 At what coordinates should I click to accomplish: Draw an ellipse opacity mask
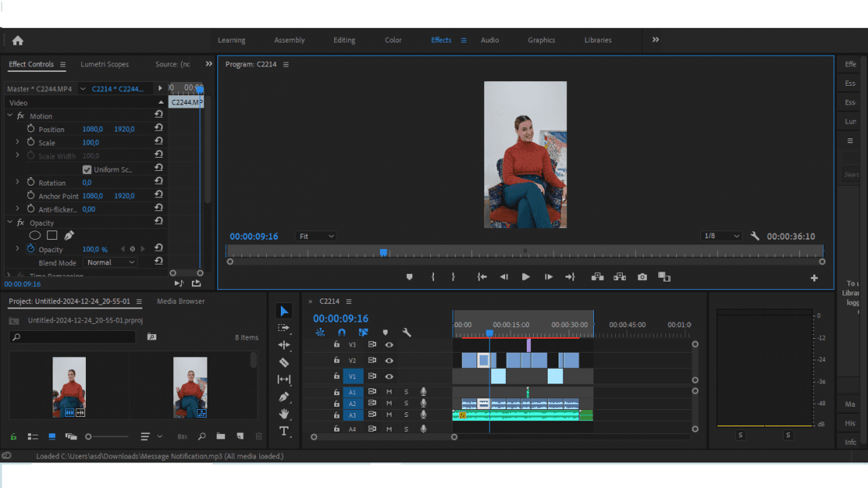click(x=35, y=235)
